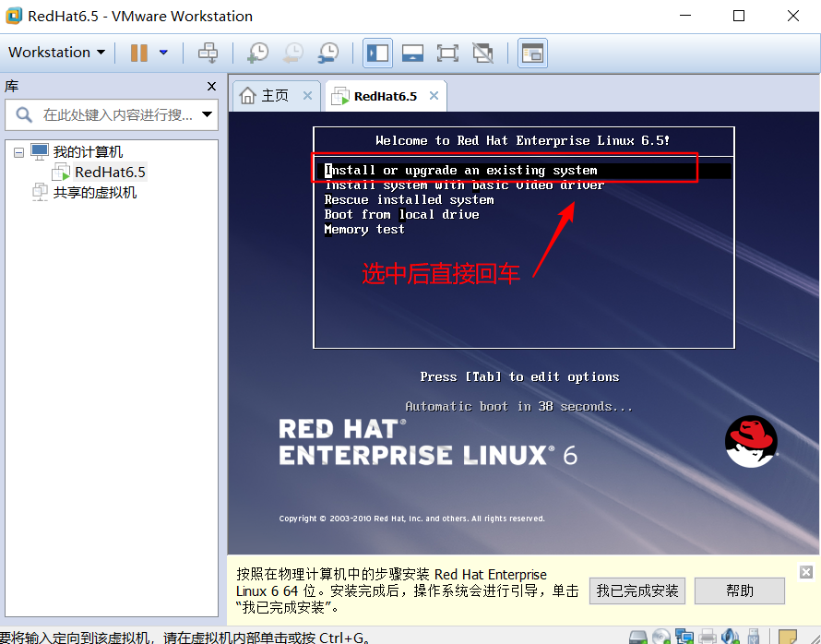Toggle the library panel visibility

click(x=377, y=53)
